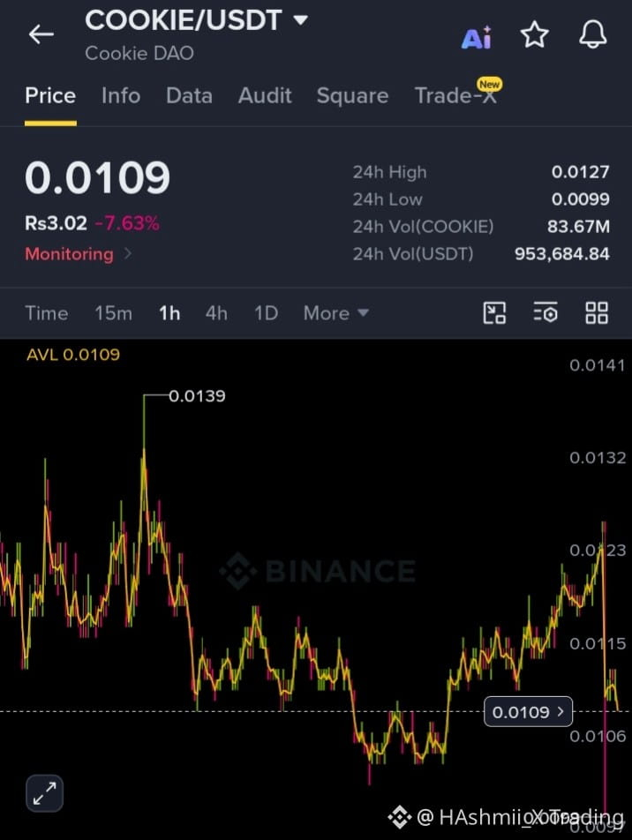Tap the 0.0139 high marker on chart

(197, 396)
